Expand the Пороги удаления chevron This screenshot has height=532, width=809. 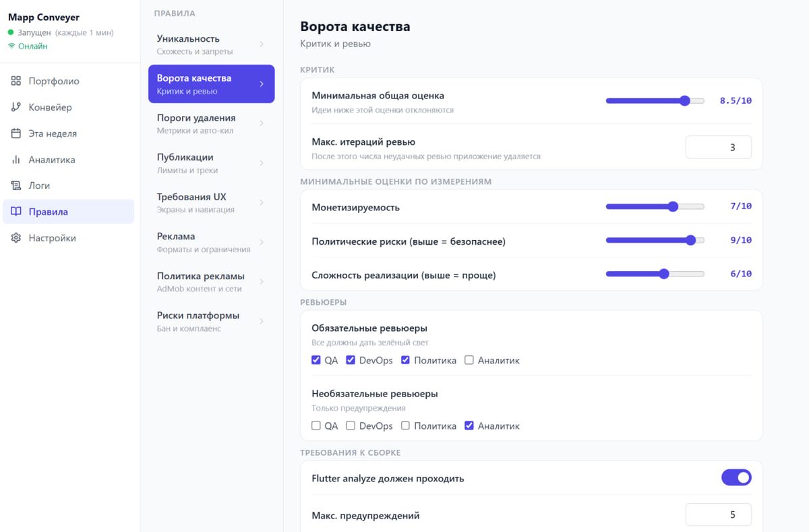point(262,123)
